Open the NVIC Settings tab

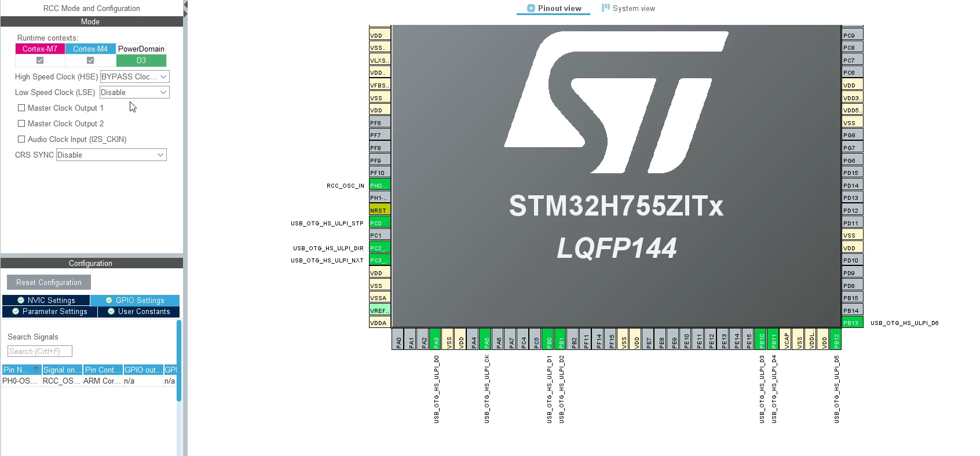click(x=46, y=300)
